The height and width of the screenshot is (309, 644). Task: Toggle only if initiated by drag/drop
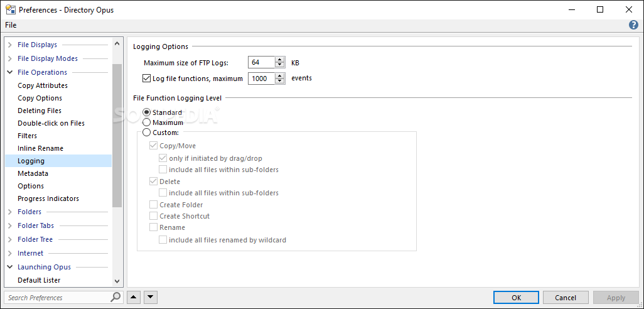pos(163,158)
